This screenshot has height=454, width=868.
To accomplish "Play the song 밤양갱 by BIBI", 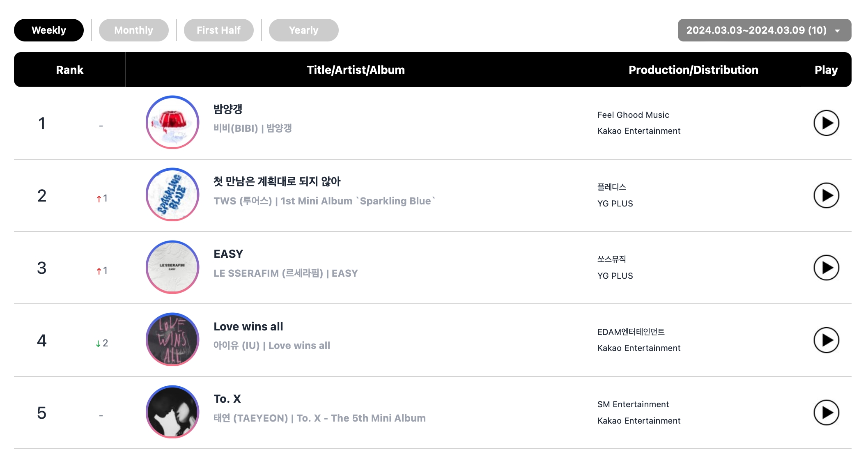I will (826, 123).
